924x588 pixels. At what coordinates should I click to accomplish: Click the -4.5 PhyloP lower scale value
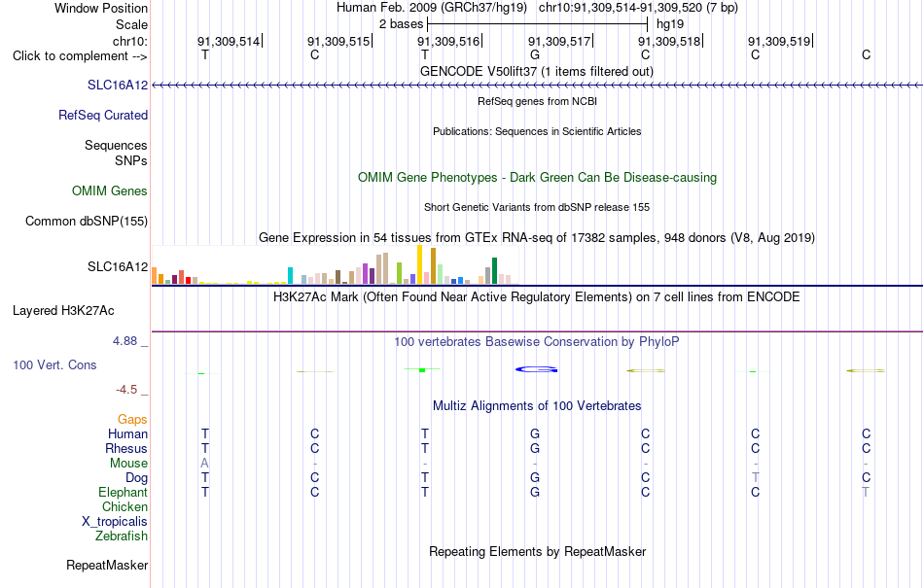click(126, 389)
